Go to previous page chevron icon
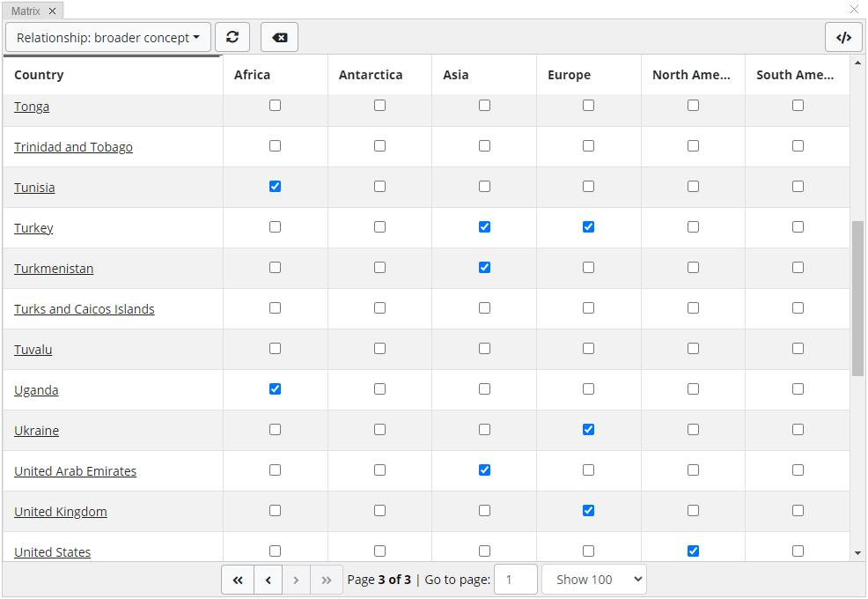Viewport: 868px width, 599px height. 268,580
